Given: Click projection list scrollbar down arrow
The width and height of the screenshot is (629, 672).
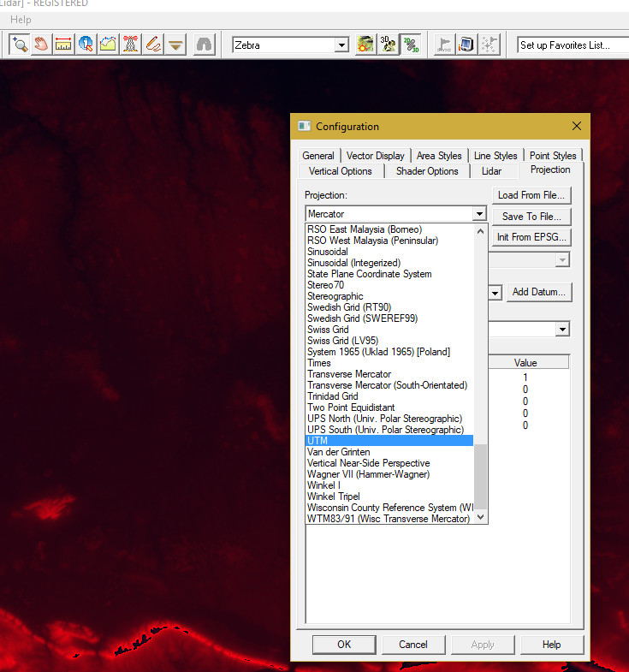Looking at the screenshot, I should pos(480,517).
